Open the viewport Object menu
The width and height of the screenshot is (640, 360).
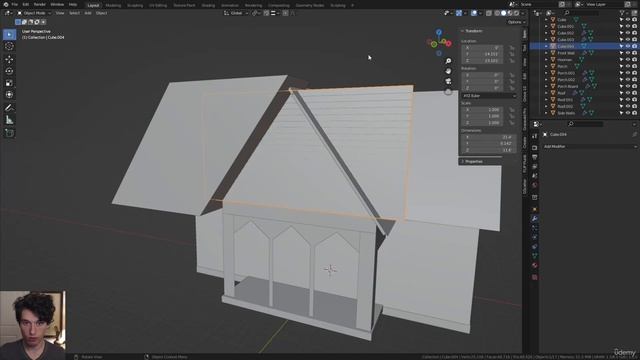[x=101, y=13]
